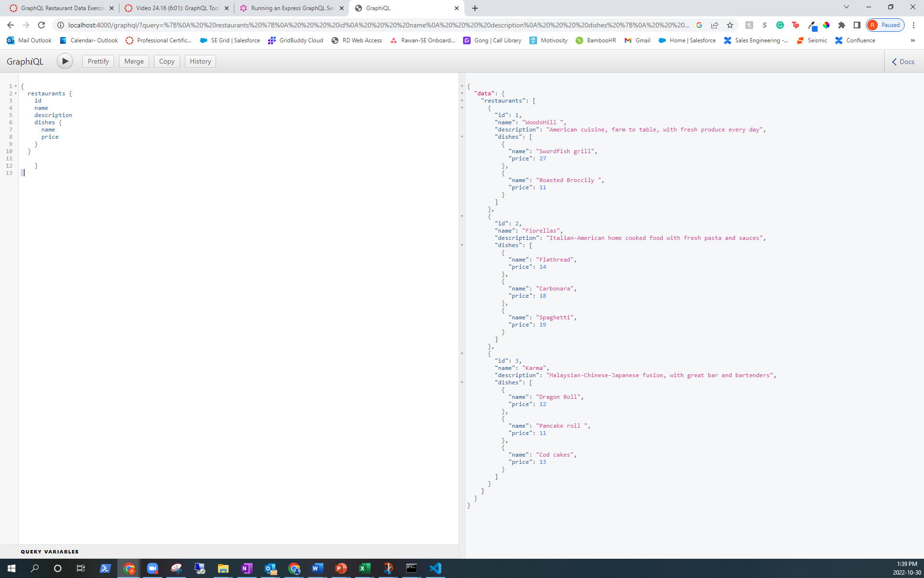
Task: Click the Prettify button
Action: (98, 61)
